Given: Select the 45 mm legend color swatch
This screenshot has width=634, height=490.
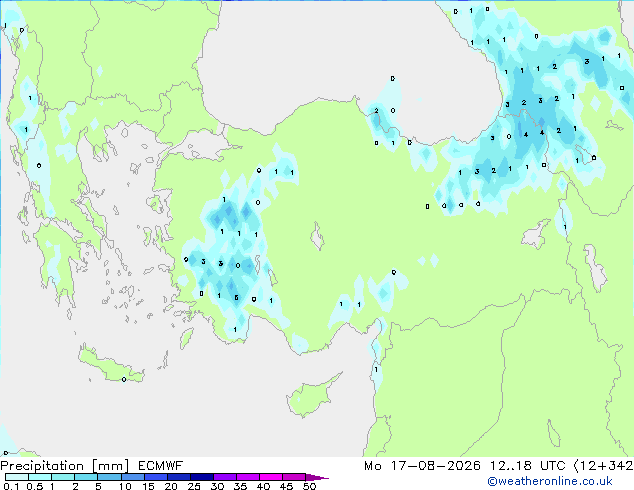Looking at the screenshot, I should (x=294, y=477).
